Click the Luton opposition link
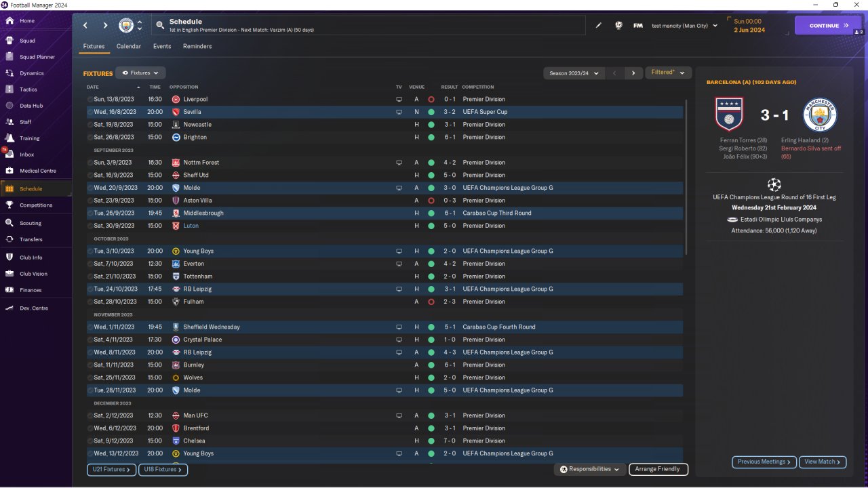The height and width of the screenshot is (488, 868). [191, 226]
